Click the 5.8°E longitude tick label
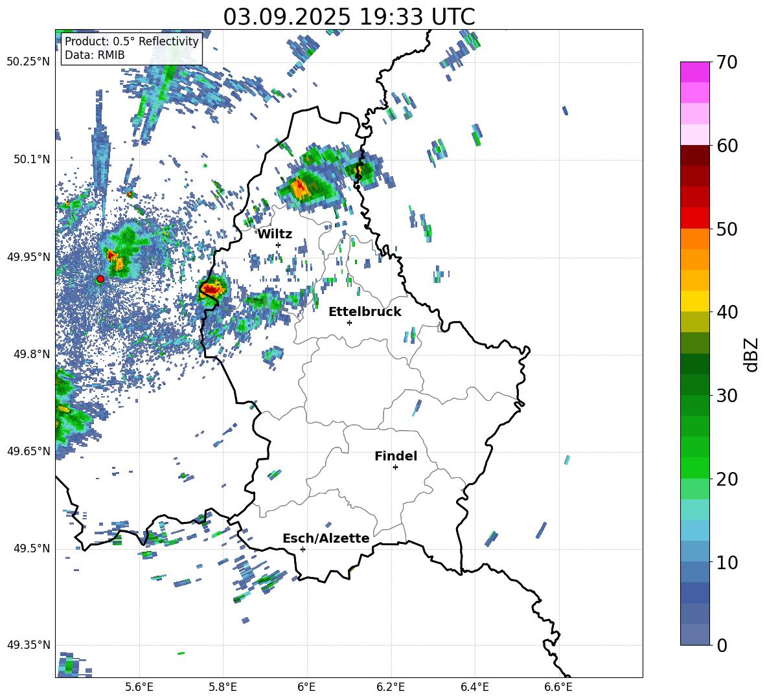767x700 pixels. click(x=223, y=687)
